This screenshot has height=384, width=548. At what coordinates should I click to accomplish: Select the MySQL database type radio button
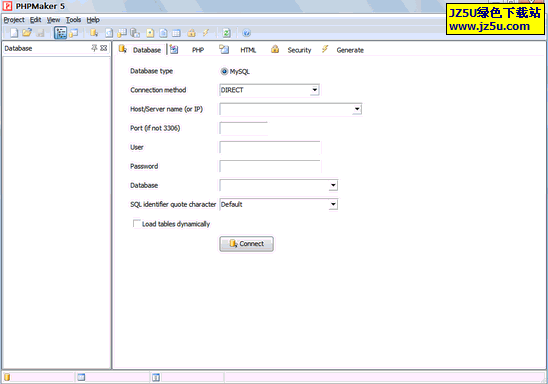[224, 71]
